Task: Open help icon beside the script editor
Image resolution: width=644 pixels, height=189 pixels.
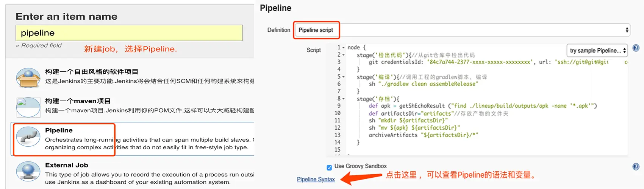Action: pyautogui.click(x=636, y=48)
